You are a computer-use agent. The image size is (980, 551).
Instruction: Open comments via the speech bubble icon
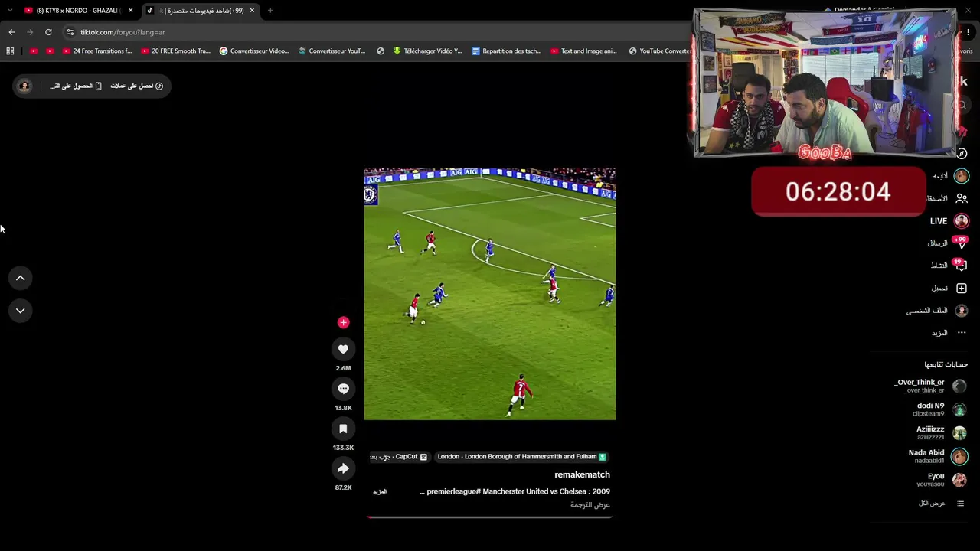pyautogui.click(x=343, y=389)
